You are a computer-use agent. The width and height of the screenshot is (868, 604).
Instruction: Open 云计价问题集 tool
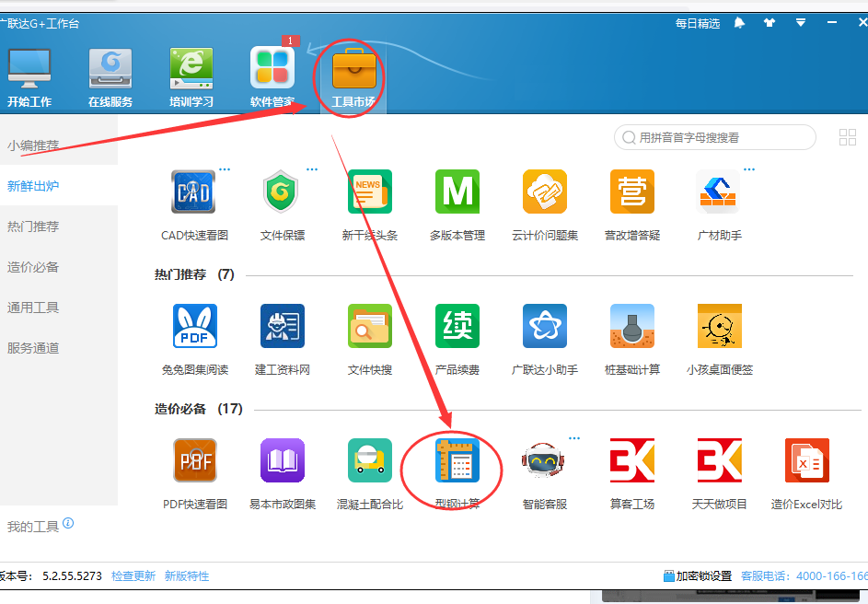point(545,192)
